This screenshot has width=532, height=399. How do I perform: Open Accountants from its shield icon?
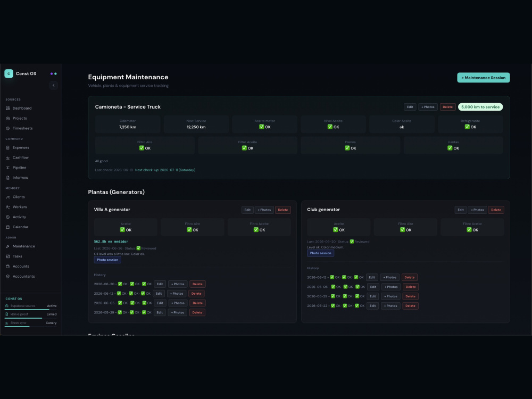(8, 277)
